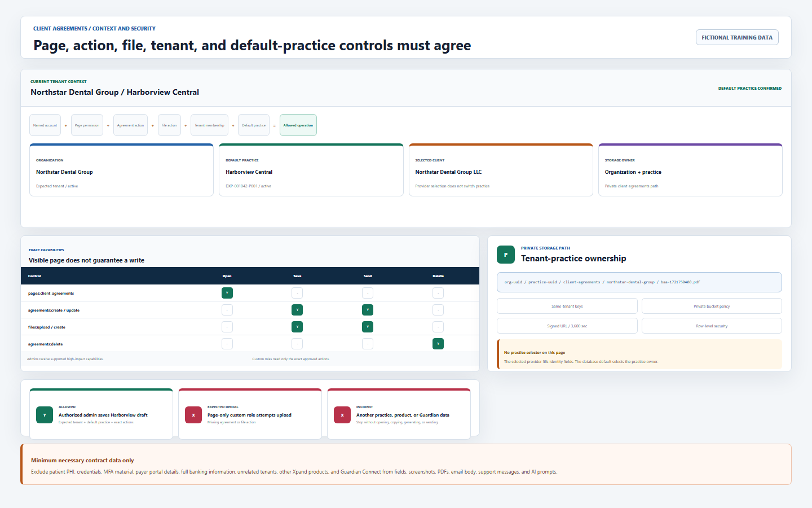This screenshot has height=508, width=812.
Task: Toggle Send for pages:client_agreements
Action: [x=368, y=293]
